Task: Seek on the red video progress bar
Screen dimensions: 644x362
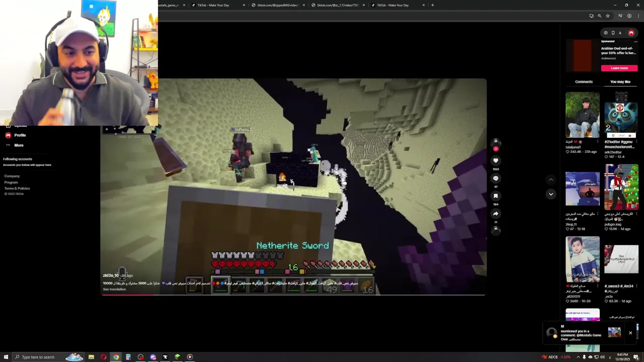Action: pyautogui.click(x=293, y=295)
